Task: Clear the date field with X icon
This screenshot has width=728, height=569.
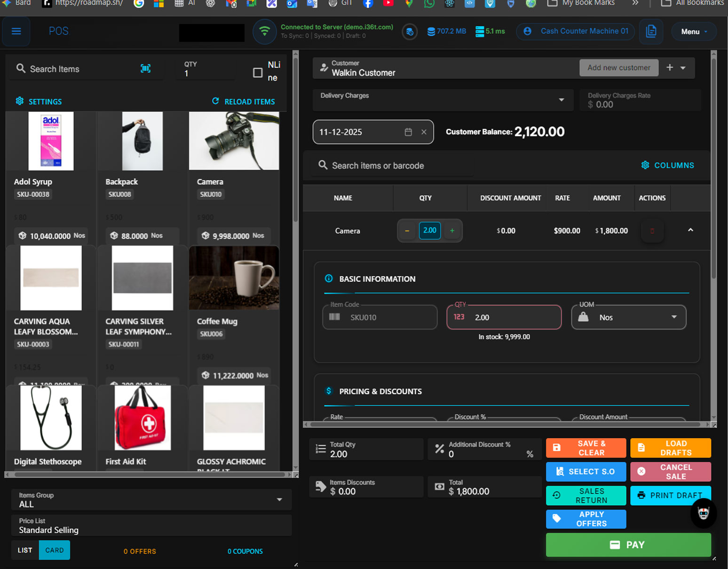Action: 424,132
